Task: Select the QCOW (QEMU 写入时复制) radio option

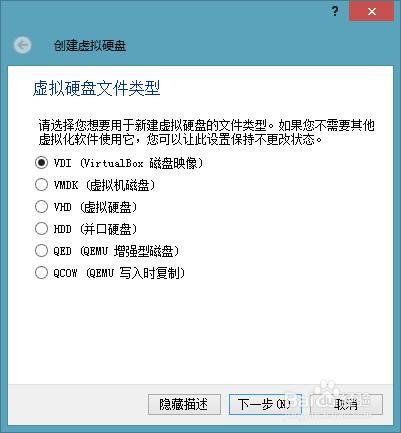Action: [x=41, y=273]
